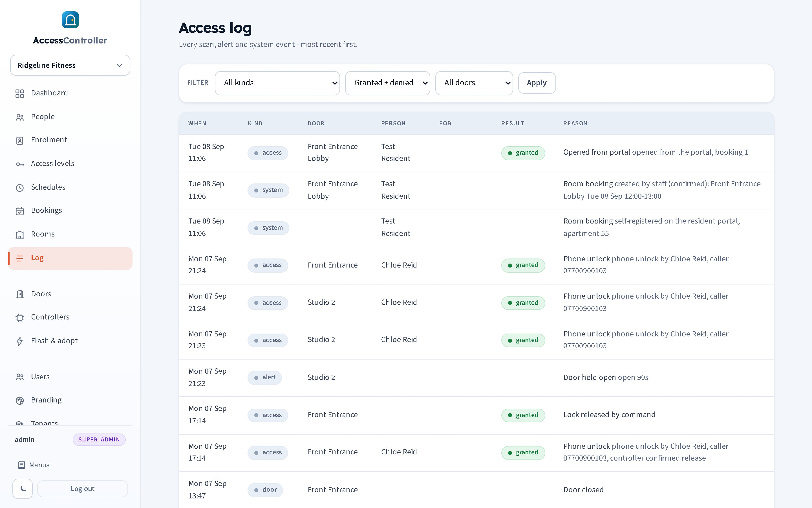This screenshot has width=812, height=508.
Task: Click the Schedules clock icon
Action: point(20,187)
